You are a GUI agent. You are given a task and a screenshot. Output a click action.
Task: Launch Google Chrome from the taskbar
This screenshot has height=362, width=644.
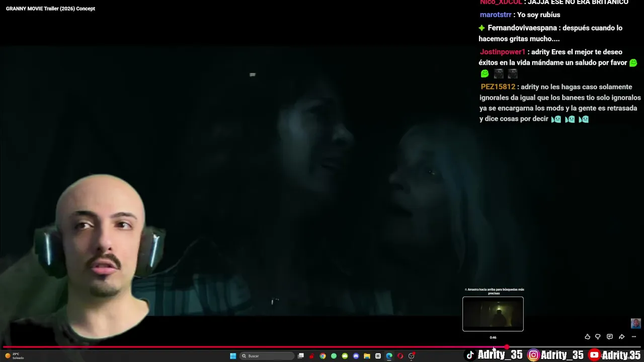tap(323, 356)
